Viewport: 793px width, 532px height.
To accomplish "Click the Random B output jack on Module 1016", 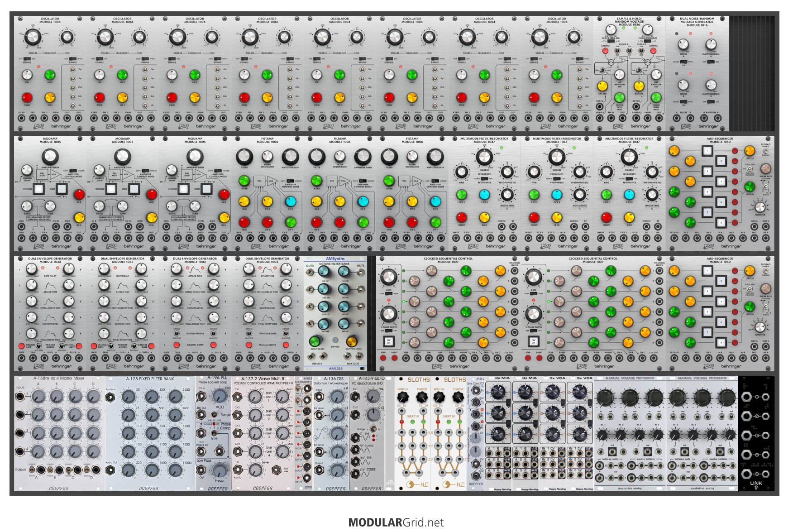I will (x=717, y=118).
